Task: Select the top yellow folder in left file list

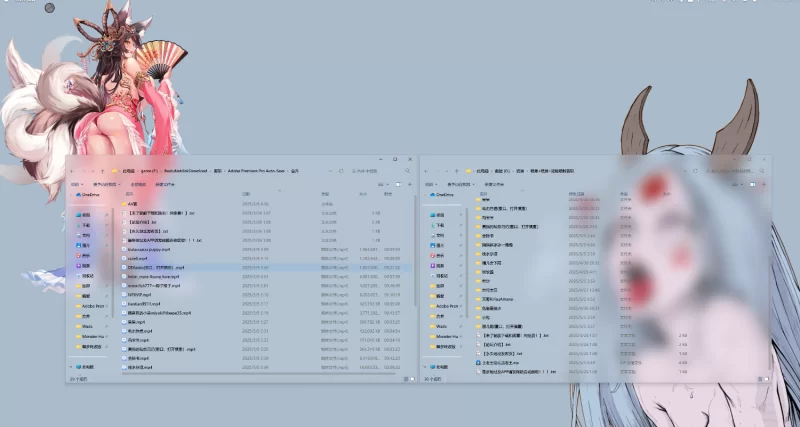Action: (124, 204)
